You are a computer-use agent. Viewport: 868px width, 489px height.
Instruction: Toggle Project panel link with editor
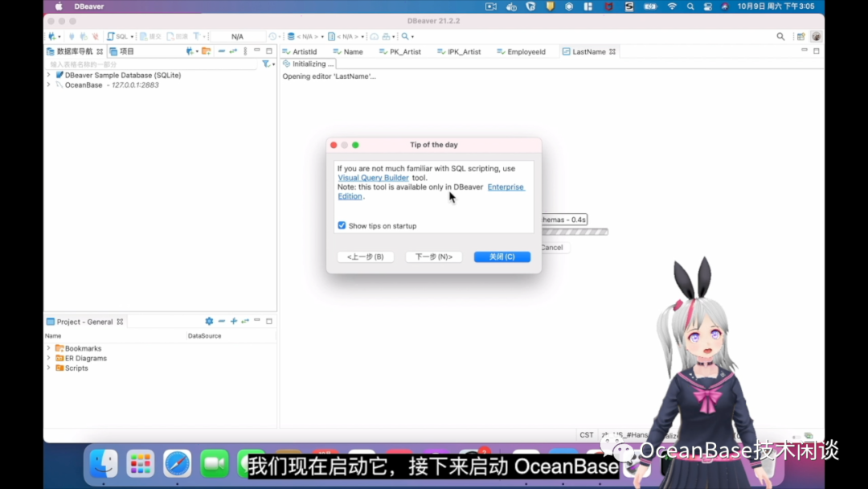(245, 321)
